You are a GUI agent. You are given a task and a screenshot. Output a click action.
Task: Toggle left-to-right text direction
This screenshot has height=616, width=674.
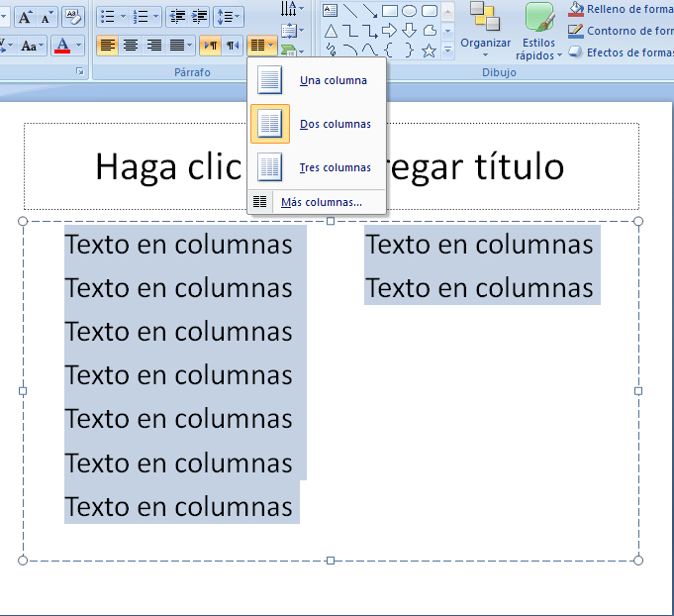[210, 46]
